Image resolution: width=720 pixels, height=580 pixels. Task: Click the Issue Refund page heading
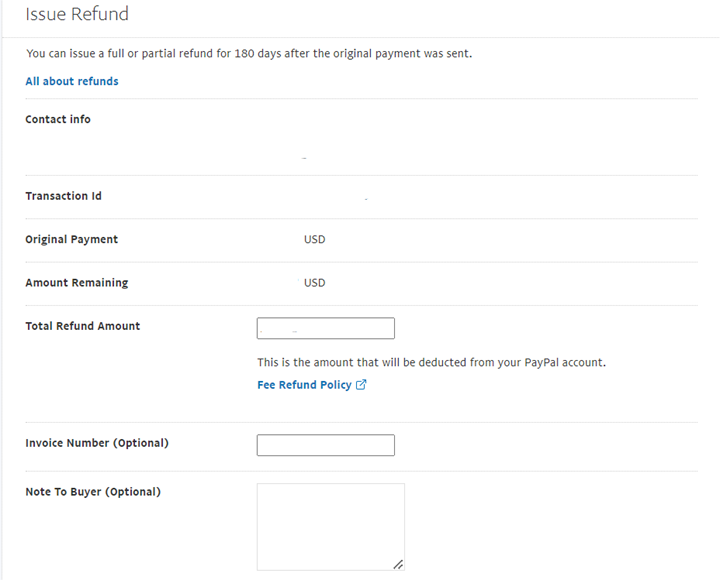click(77, 14)
